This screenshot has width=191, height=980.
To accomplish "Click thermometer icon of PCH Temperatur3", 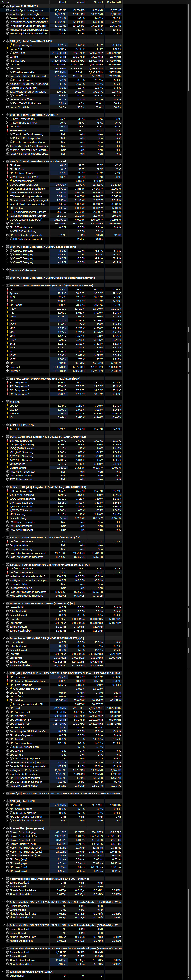I will 8,390.
